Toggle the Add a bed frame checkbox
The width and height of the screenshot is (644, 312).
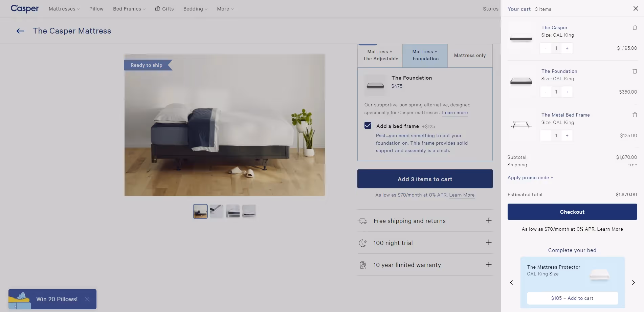click(x=368, y=125)
